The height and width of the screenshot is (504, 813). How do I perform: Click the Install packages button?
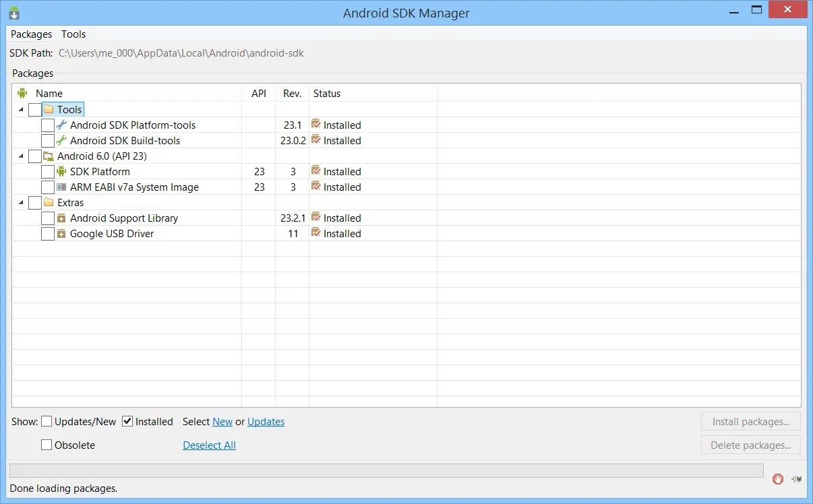[751, 422]
